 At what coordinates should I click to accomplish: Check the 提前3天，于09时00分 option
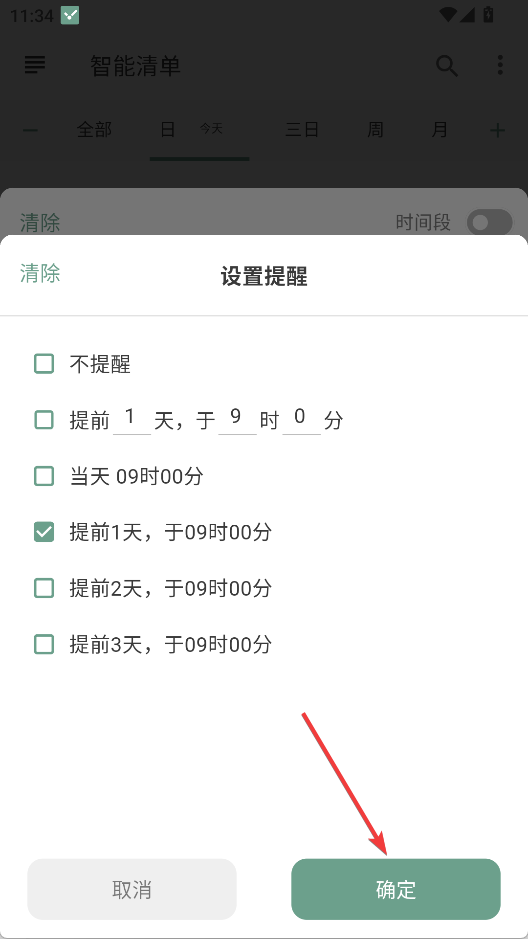pyautogui.click(x=44, y=644)
